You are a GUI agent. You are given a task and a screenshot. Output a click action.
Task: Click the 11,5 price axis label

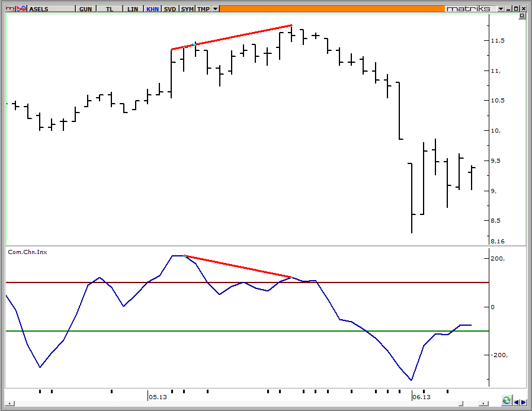tap(498, 41)
